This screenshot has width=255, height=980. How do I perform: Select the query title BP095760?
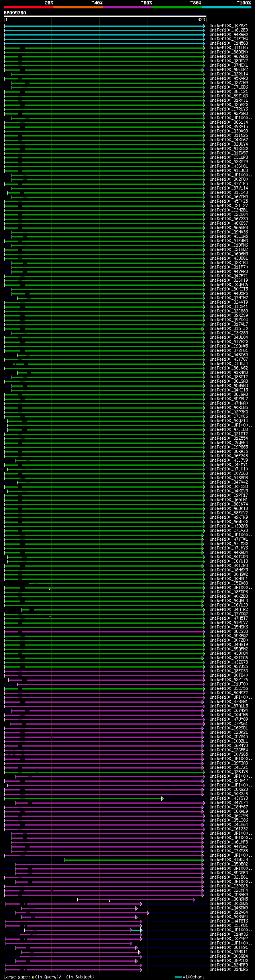point(15,13)
